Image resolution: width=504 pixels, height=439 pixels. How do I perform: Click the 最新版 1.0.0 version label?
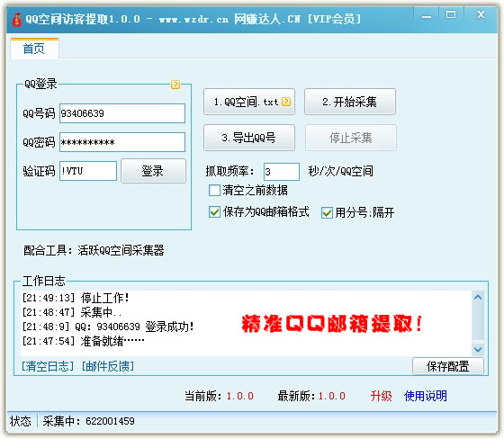coord(311,396)
